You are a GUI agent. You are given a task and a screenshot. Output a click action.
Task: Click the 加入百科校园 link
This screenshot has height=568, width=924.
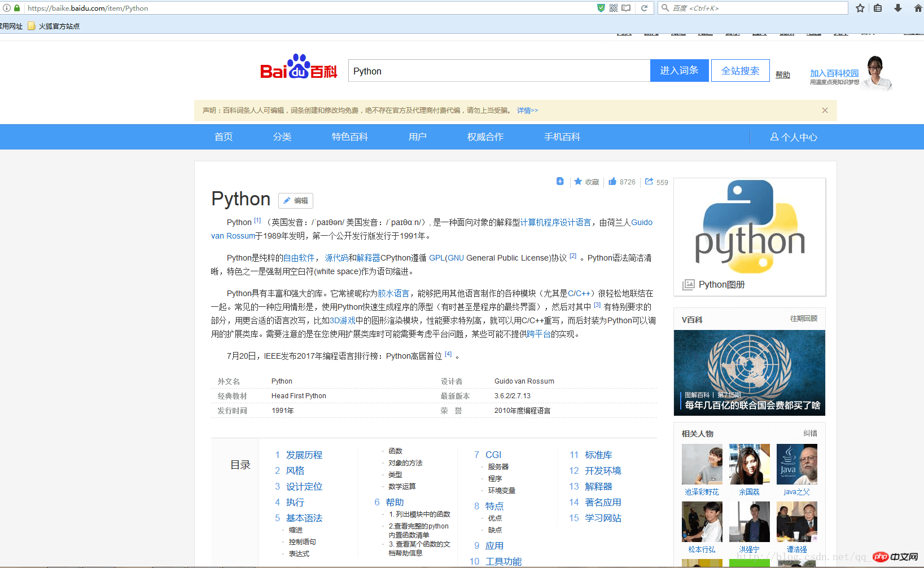click(834, 73)
